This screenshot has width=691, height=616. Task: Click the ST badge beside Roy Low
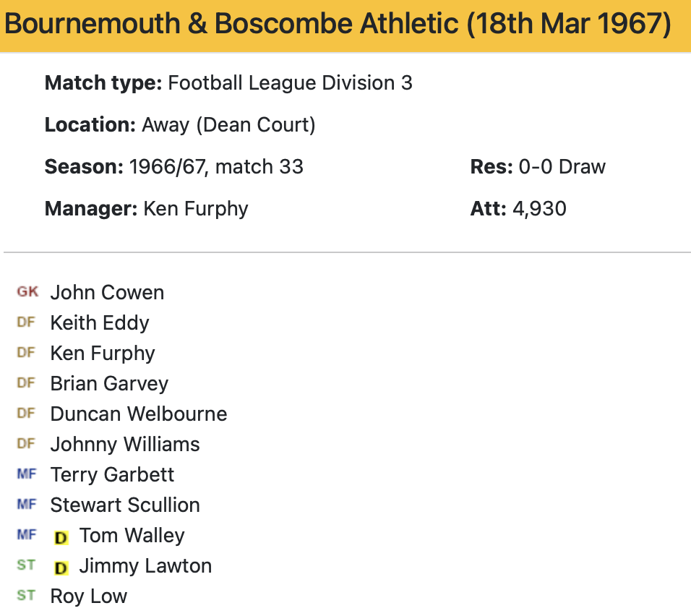(26, 596)
